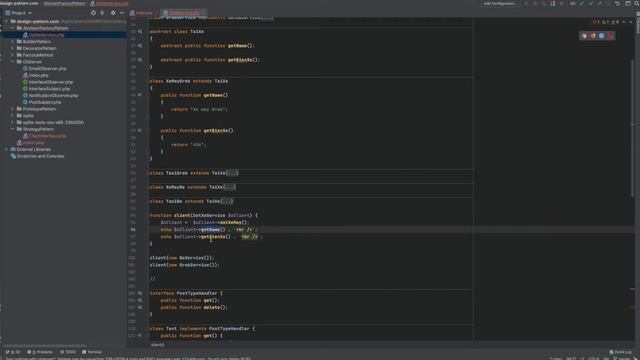Viewport: 640px width, 360px height.
Task: Click client(new GrabService()) code line
Action: [184, 265]
